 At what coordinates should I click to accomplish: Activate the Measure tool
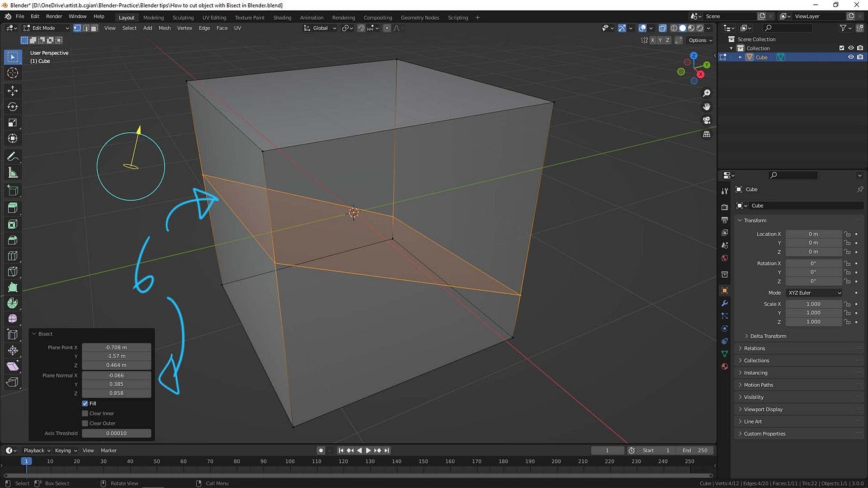coord(12,172)
